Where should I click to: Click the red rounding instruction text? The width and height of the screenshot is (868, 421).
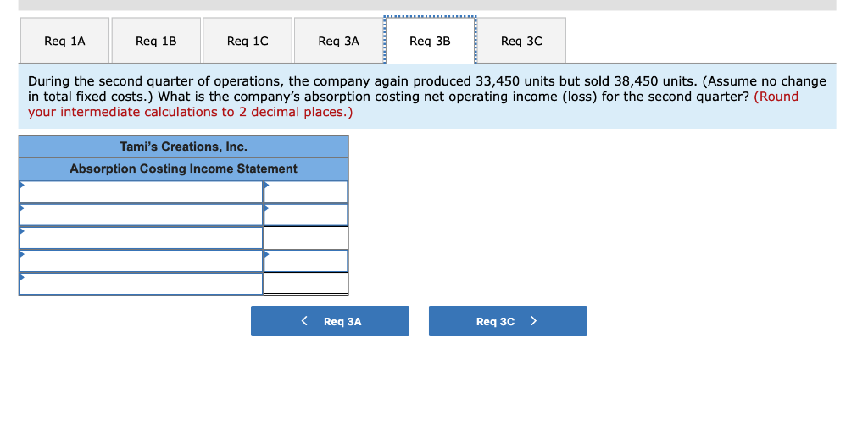point(413,104)
